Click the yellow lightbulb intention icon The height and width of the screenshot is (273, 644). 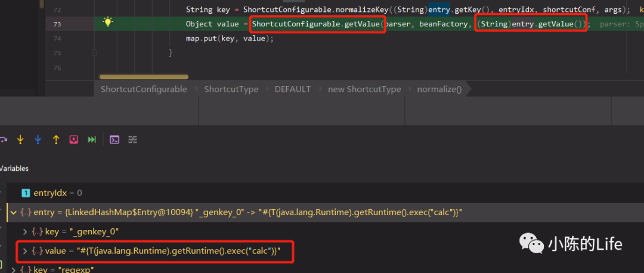point(107,22)
